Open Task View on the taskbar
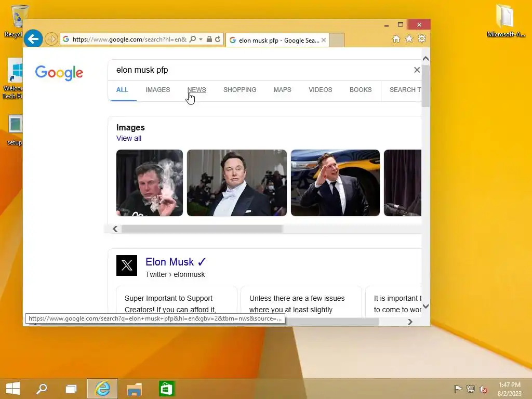Screen dimensions: 532x399 [x=71, y=389]
